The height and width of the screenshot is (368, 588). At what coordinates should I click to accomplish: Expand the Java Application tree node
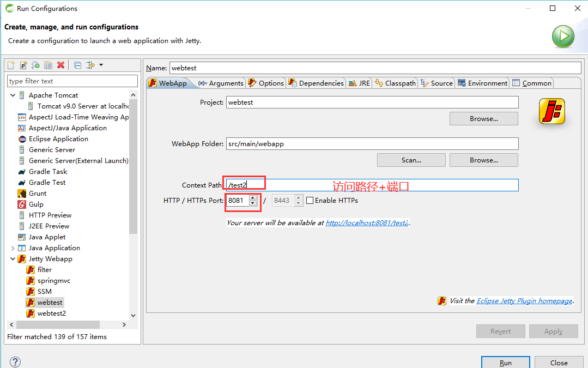[13, 248]
